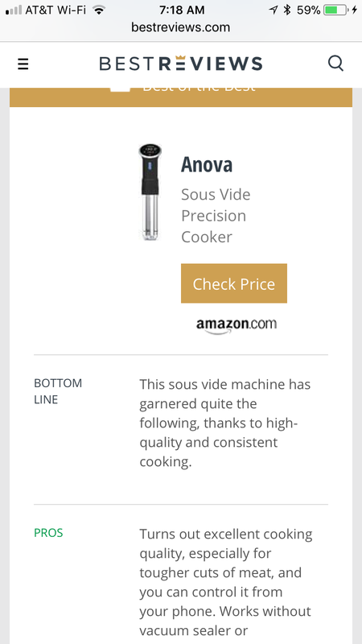Tap the Wi-Fi signal icon

pos(98,10)
